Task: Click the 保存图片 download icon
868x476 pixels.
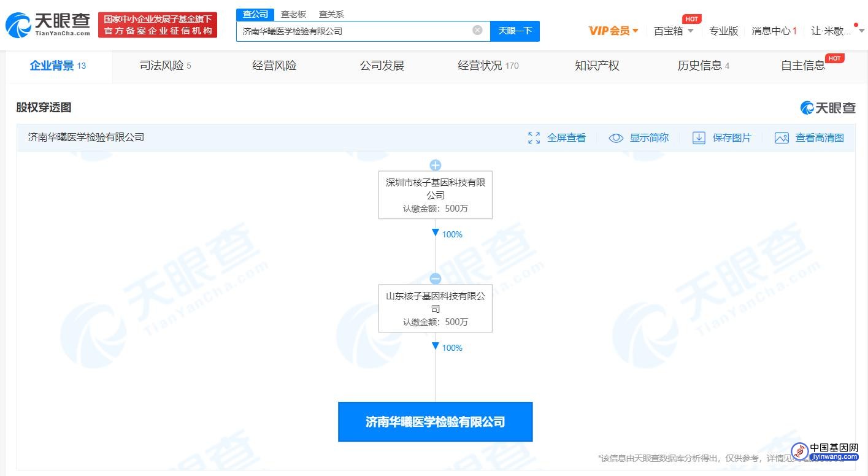Action: 699,138
